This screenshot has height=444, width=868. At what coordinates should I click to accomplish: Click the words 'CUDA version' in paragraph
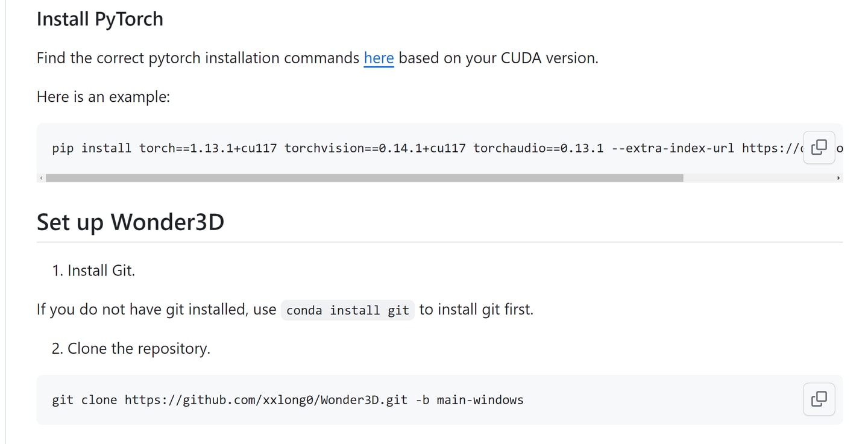[x=548, y=58]
